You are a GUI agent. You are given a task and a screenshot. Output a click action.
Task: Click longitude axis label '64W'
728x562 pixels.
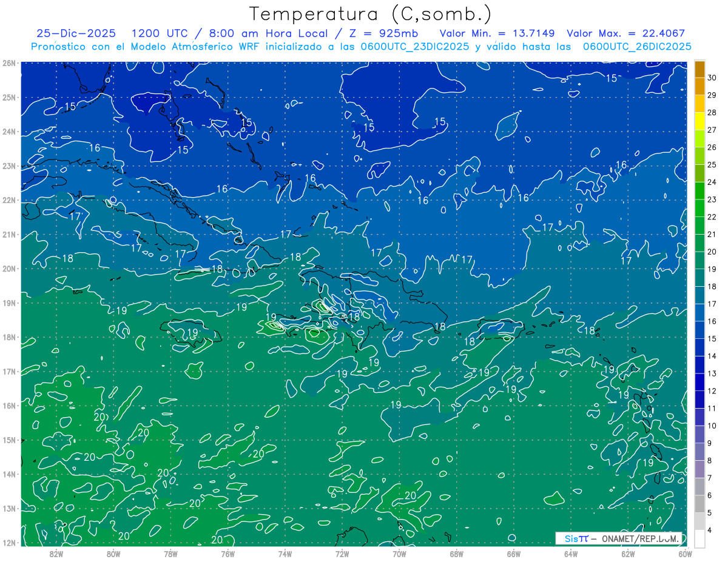(x=571, y=554)
